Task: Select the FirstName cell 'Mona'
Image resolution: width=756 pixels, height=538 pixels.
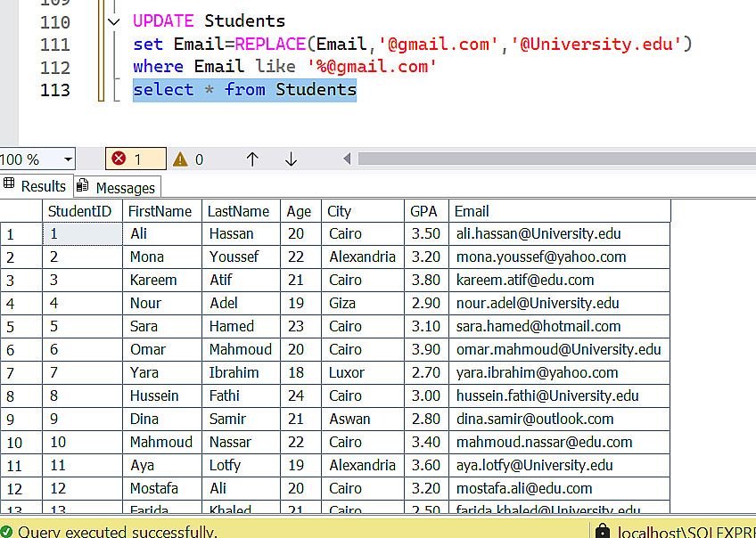Action: 162,257
